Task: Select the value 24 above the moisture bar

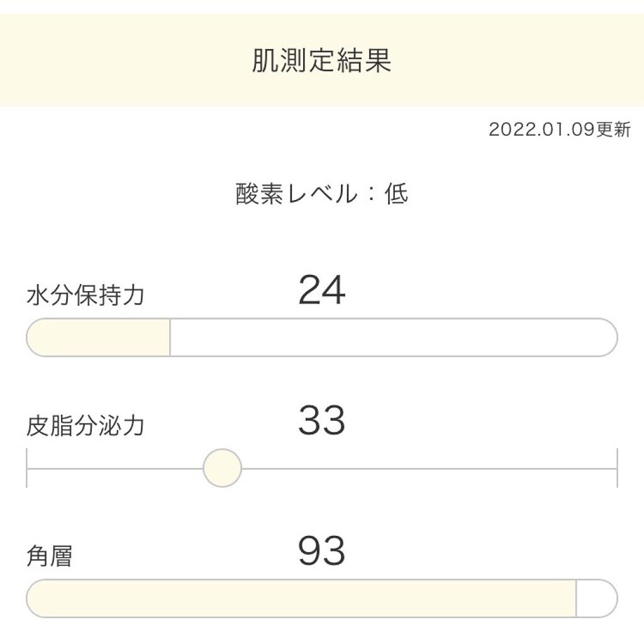Action: pyautogui.click(x=322, y=290)
